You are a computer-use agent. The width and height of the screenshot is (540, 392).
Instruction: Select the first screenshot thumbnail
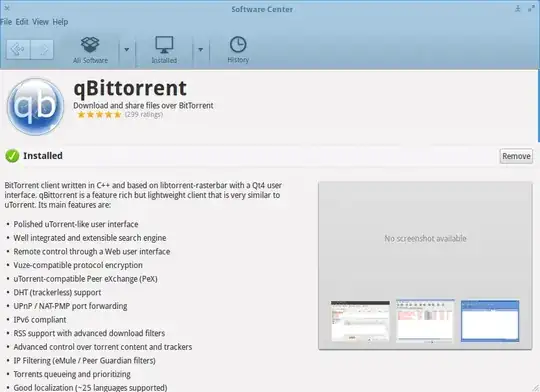[x=360, y=321]
